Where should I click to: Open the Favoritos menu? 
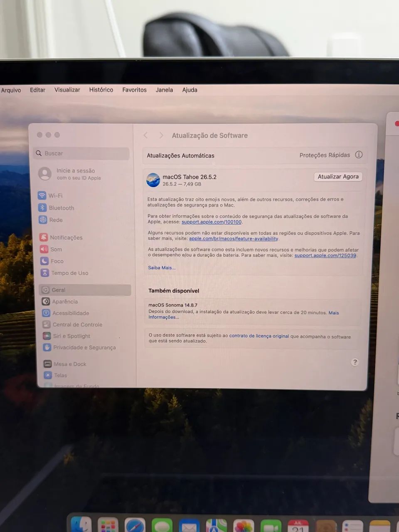point(134,90)
